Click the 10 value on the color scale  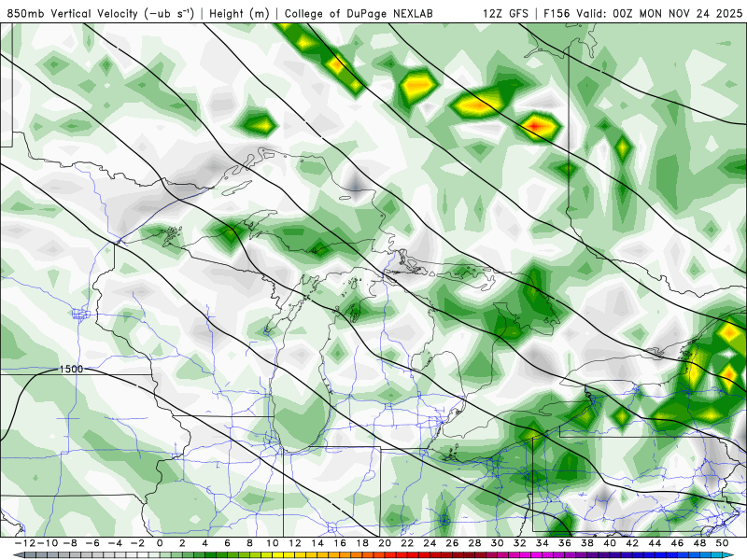point(272,543)
